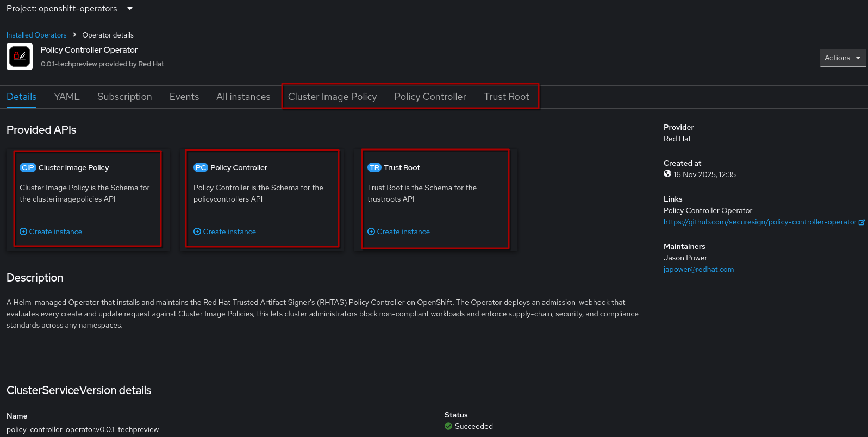Click the green Succeeded status check icon
The image size is (868, 437).
tap(448, 426)
